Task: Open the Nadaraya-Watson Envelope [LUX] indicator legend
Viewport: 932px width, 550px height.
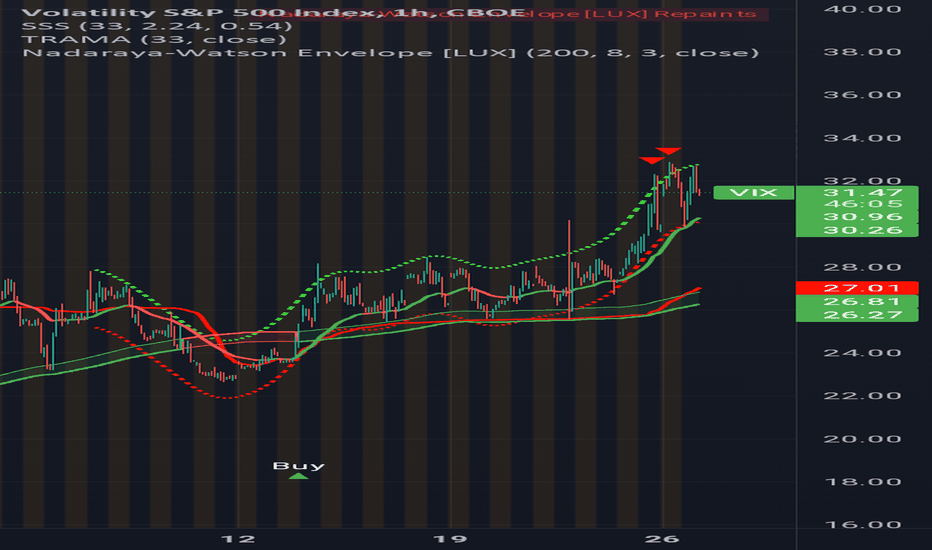Action: (x=391, y=53)
